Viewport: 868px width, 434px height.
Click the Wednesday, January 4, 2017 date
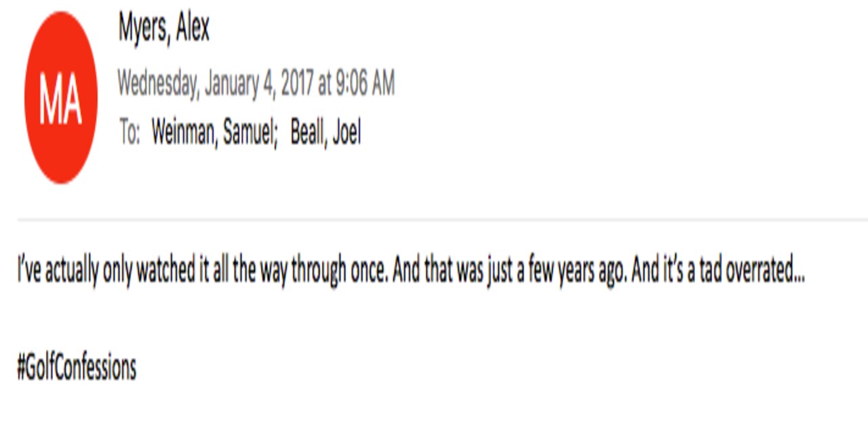[x=215, y=83]
